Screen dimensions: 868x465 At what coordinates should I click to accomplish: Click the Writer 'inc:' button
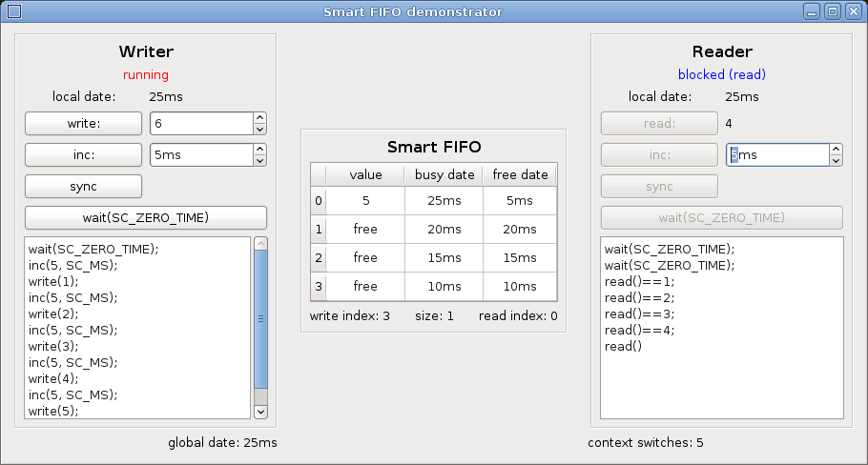(x=84, y=154)
